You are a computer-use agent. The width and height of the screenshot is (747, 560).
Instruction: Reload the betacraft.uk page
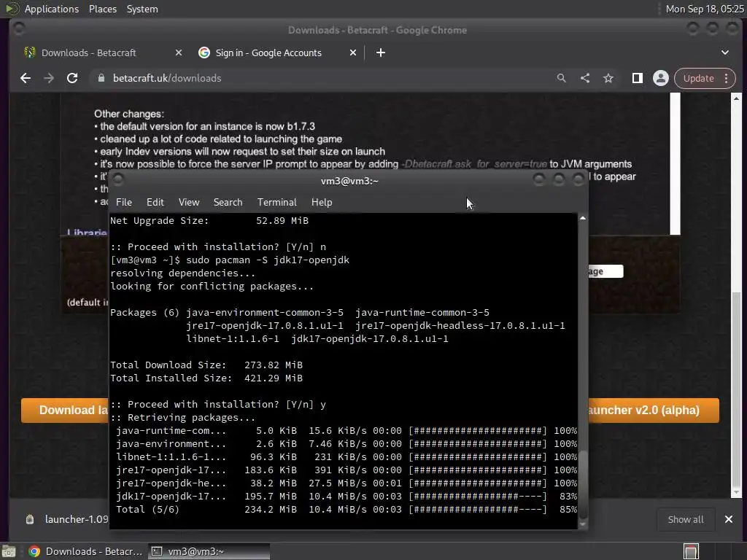(x=72, y=78)
